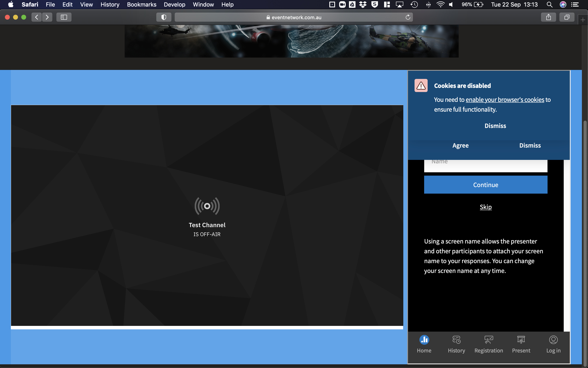Click the battery status icon
This screenshot has width=588, height=368.
click(x=473, y=4)
